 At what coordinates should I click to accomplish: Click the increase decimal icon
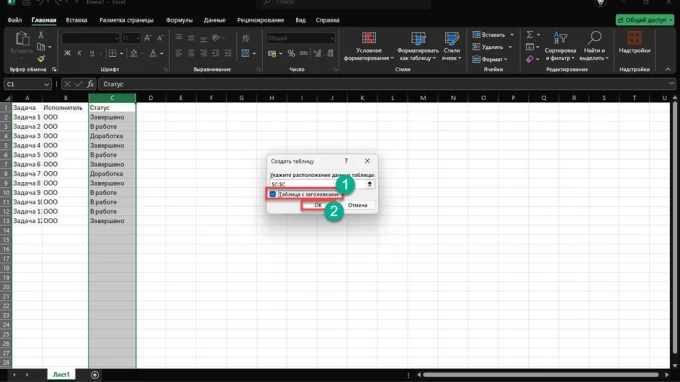[317, 53]
